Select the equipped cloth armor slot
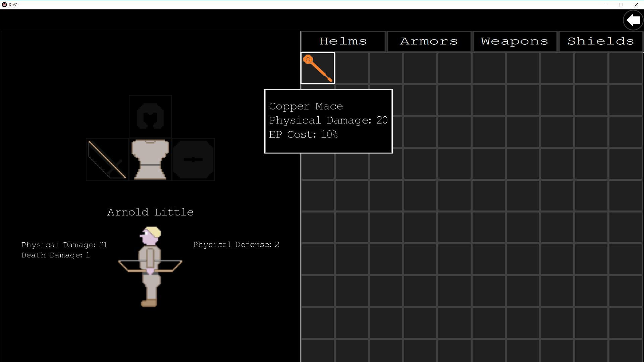The height and width of the screenshot is (362, 644). [150, 160]
